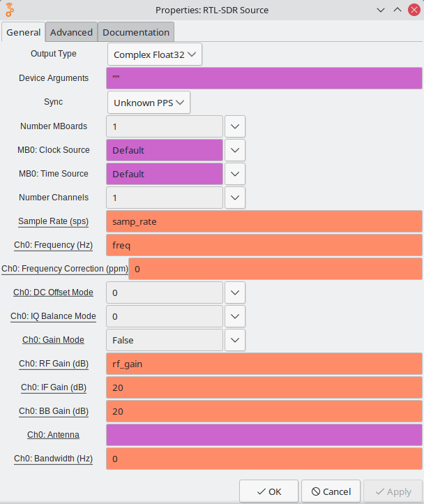
Task: Open the Number MBoards dropdown arrow
Action: 236,126
